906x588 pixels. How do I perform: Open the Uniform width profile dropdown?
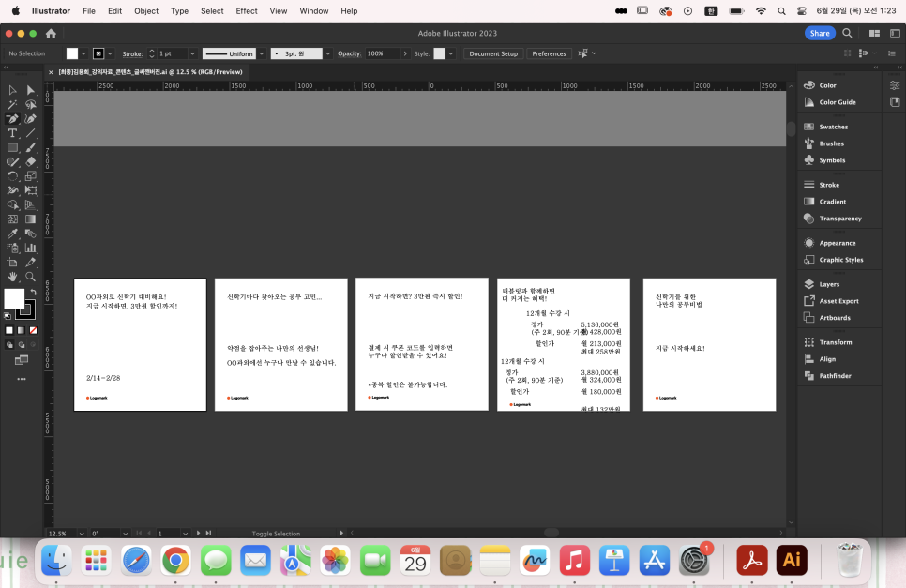[261, 53]
